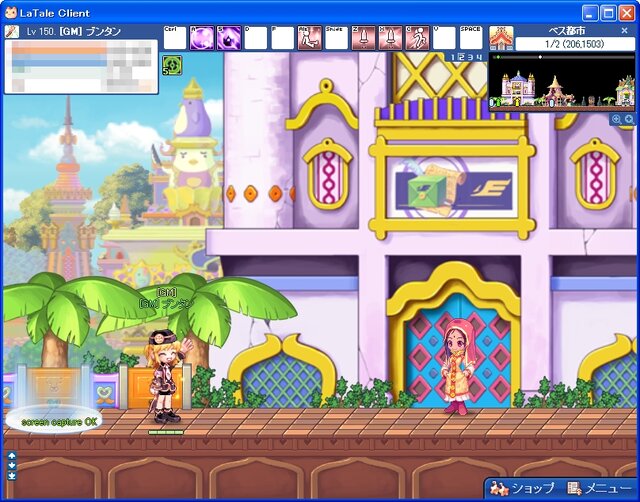Switch to hotbar page 2

click(462, 58)
